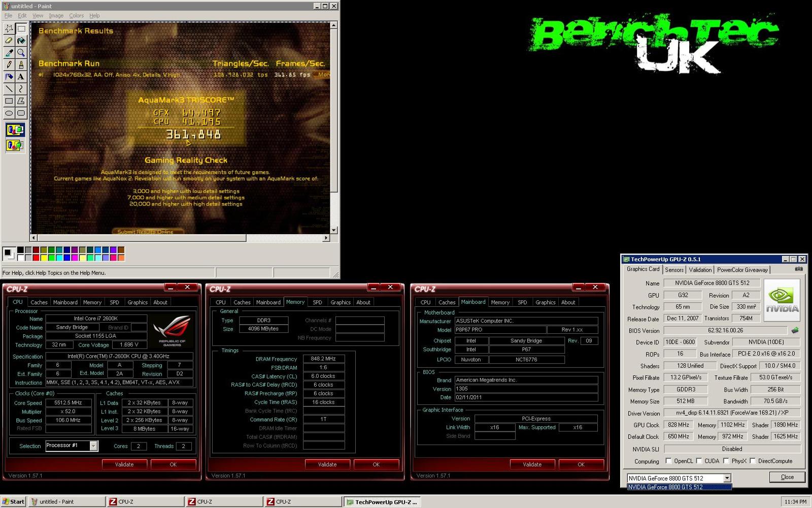Select the Brush tool in Paint
The image size is (812, 508).
coord(21,65)
